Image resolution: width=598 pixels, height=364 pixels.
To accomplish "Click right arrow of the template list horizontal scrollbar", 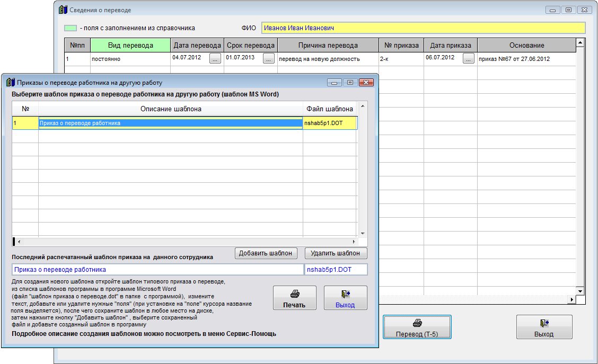I will [x=354, y=242].
